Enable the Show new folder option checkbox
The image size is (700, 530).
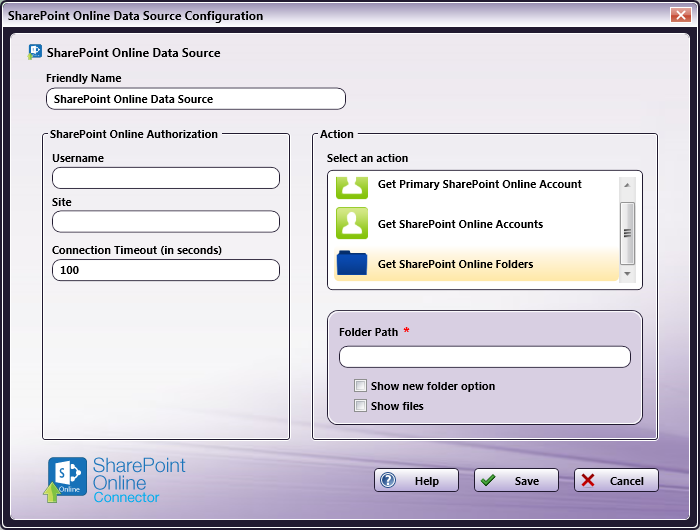[x=360, y=385]
